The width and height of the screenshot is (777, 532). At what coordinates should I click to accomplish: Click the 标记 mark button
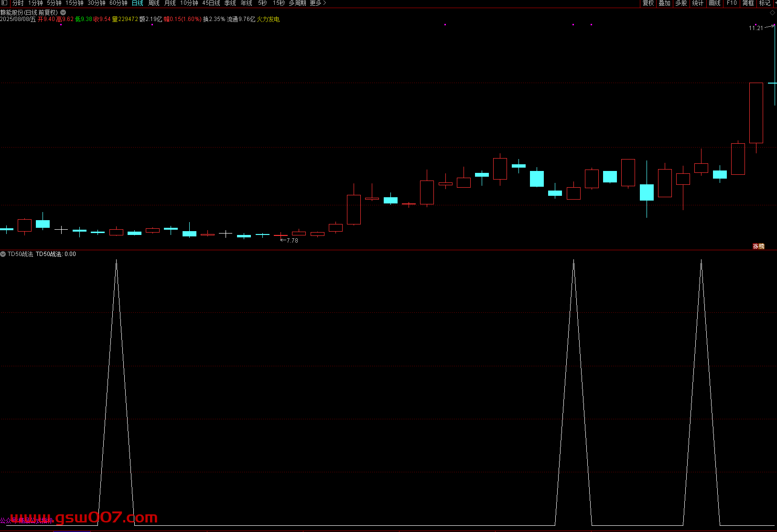765,3
